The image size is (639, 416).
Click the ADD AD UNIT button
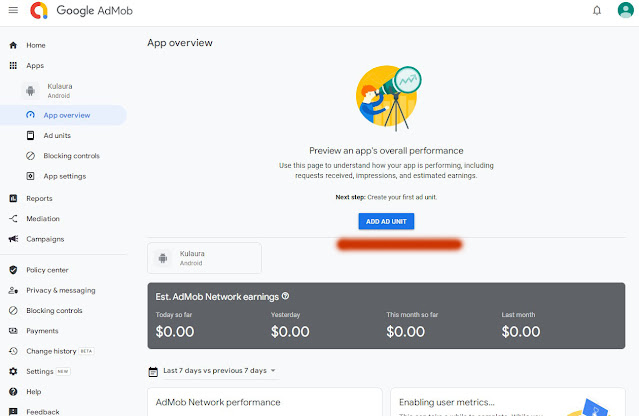[x=386, y=221]
